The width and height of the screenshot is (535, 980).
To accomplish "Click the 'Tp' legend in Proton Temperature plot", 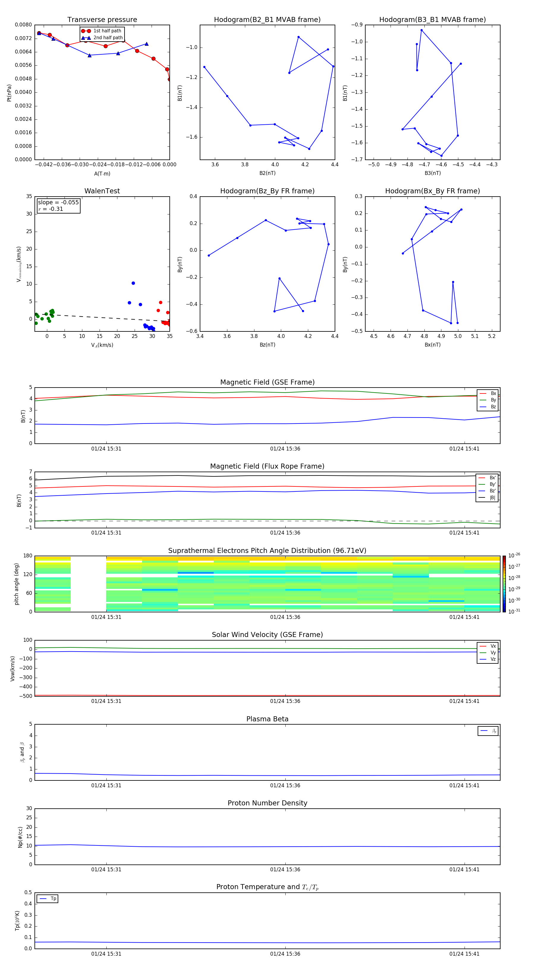I will tap(48, 899).
